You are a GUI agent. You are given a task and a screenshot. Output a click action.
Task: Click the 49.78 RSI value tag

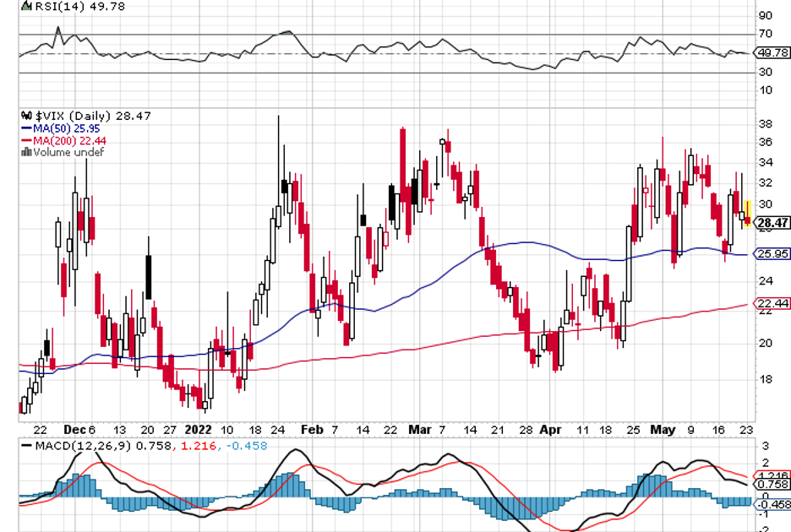[x=774, y=52]
